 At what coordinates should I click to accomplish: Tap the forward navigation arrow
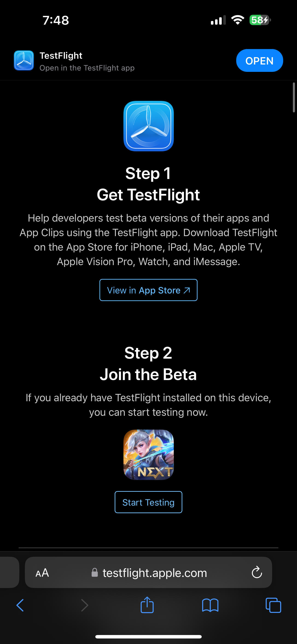coord(85,606)
